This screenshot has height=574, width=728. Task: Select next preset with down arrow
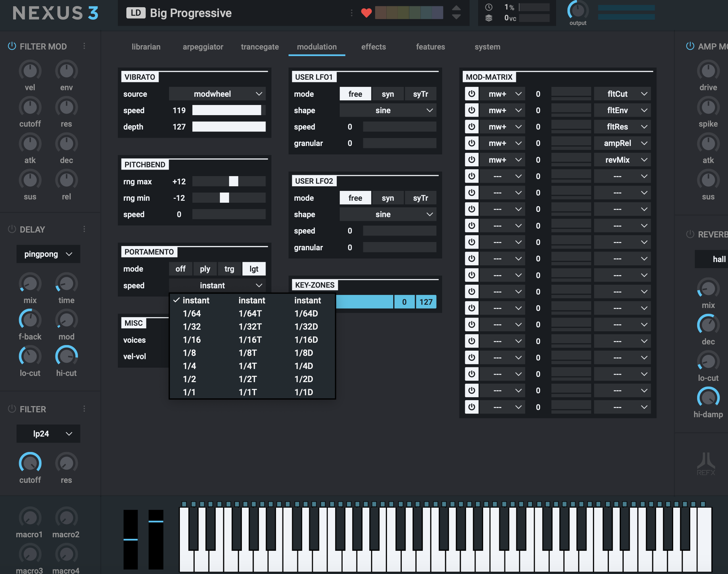(x=456, y=17)
